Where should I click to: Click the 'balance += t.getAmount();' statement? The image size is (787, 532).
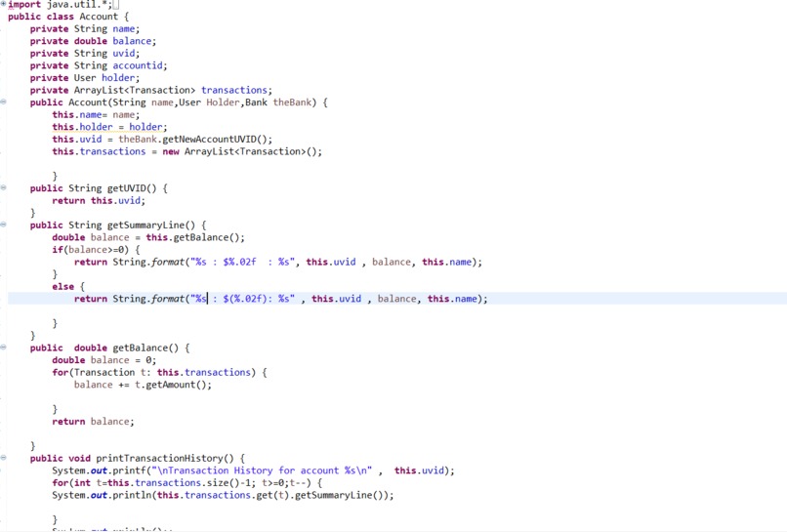pyautogui.click(x=143, y=385)
